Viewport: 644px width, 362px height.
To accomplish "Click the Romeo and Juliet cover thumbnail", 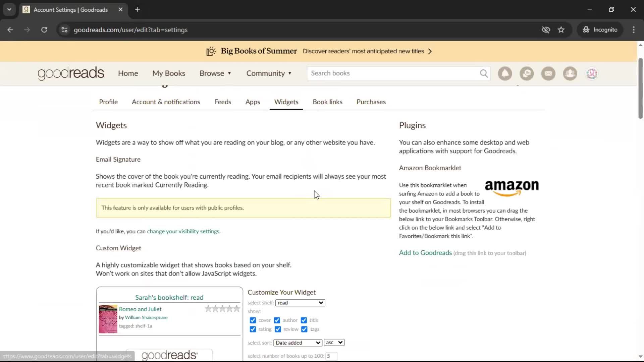I will [108, 319].
